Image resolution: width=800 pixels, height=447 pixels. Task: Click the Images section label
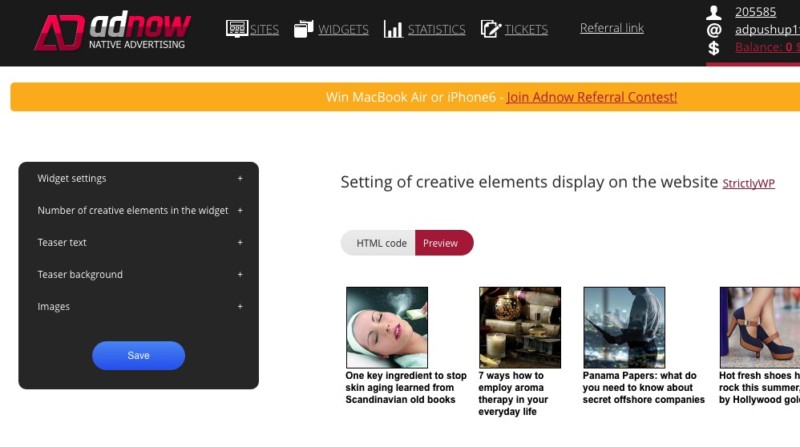[54, 307]
